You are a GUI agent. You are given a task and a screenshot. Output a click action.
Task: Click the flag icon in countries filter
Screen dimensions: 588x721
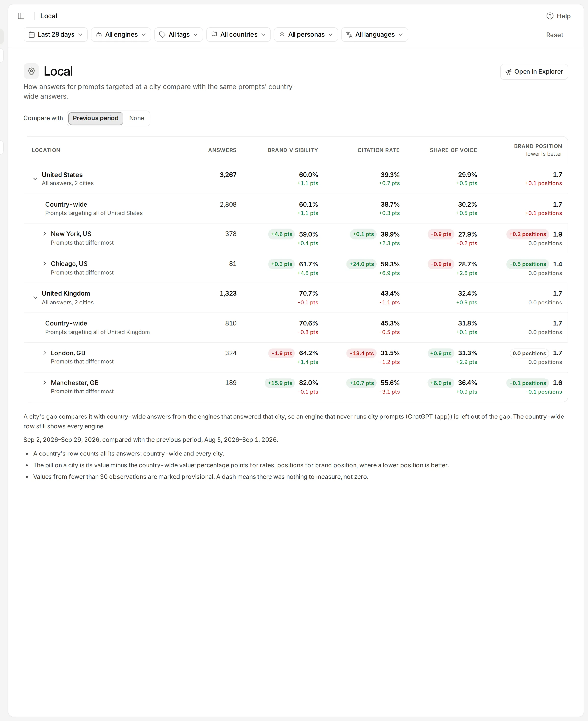tap(214, 35)
